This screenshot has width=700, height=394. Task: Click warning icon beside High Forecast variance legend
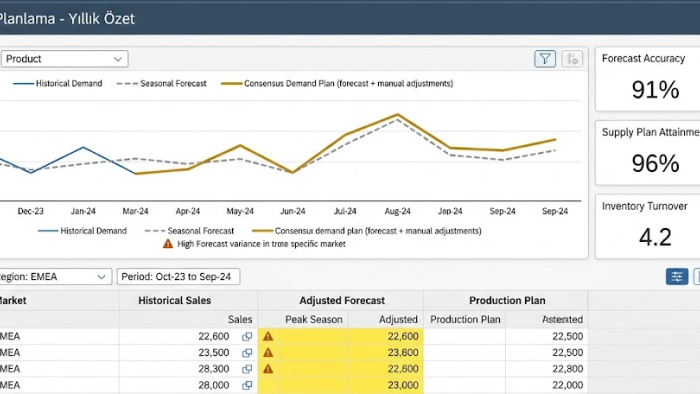point(168,244)
